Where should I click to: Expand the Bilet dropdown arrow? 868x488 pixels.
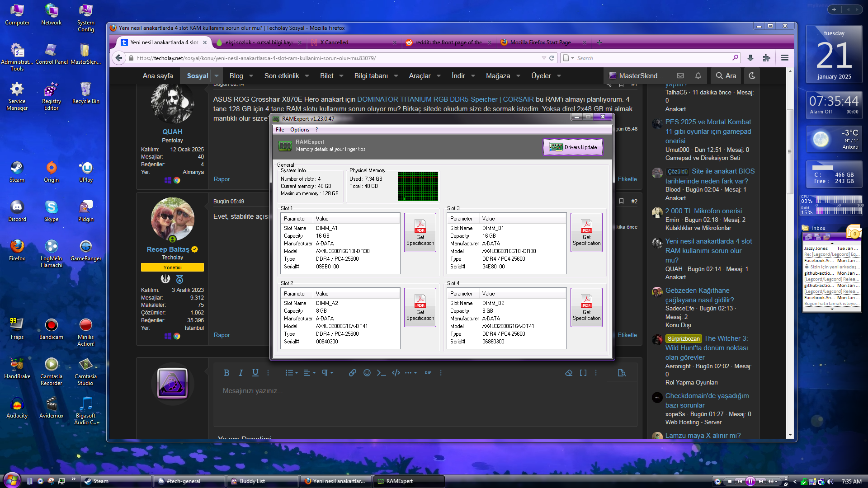coord(341,76)
